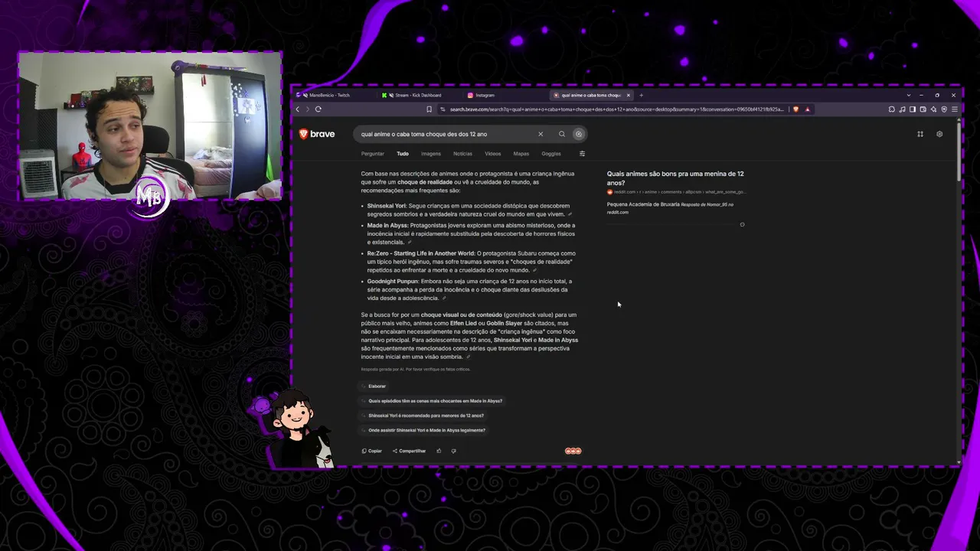Screen dimensions: 980x551
Task: Click the Elaborar follow-up button
Action: click(374, 386)
